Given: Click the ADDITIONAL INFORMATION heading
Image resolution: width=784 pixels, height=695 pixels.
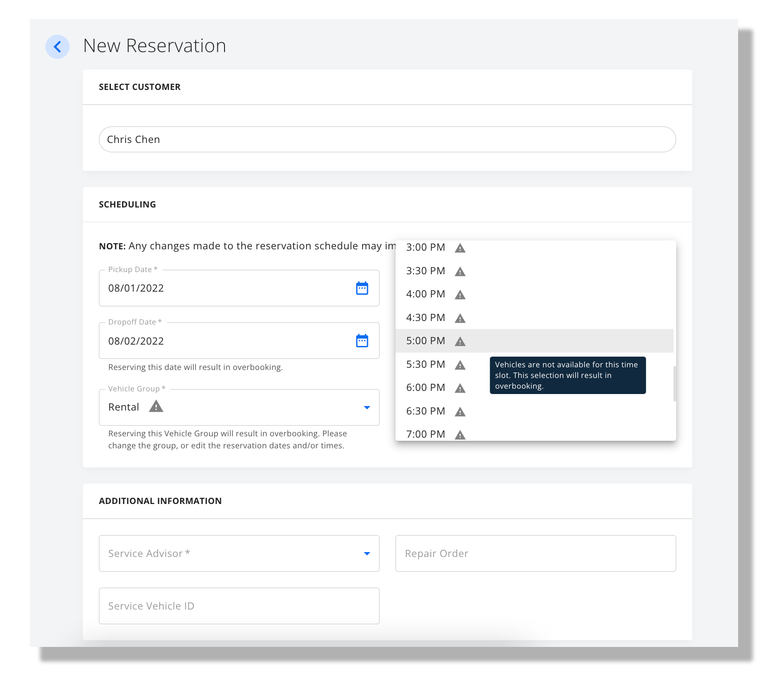Looking at the screenshot, I should [160, 501].
